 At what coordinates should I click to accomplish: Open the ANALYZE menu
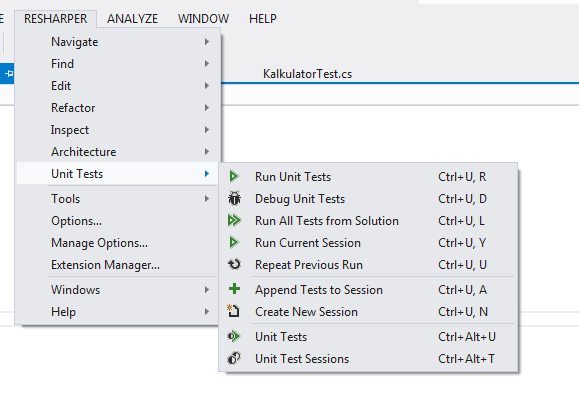pos(133,18)
